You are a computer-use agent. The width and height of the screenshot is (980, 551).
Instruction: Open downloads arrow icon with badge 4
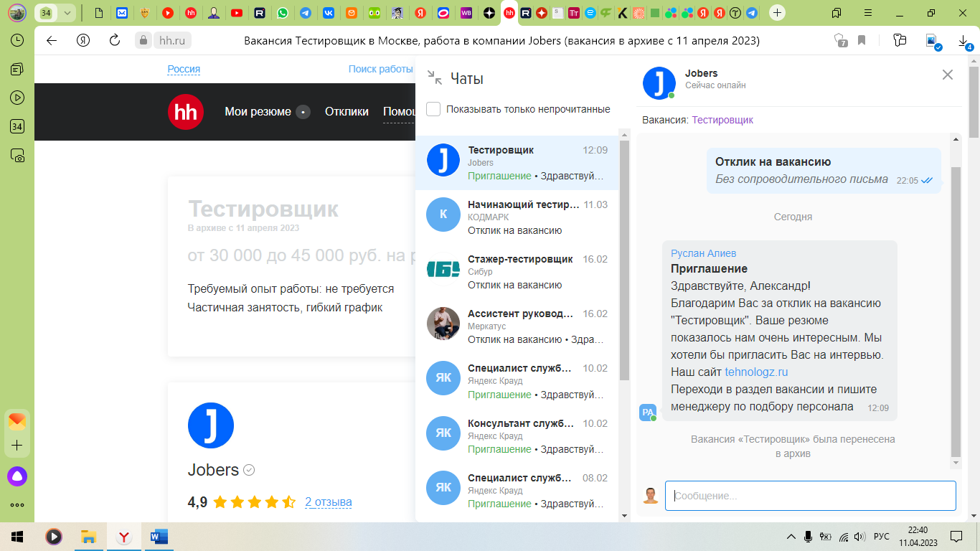point(964,42)
